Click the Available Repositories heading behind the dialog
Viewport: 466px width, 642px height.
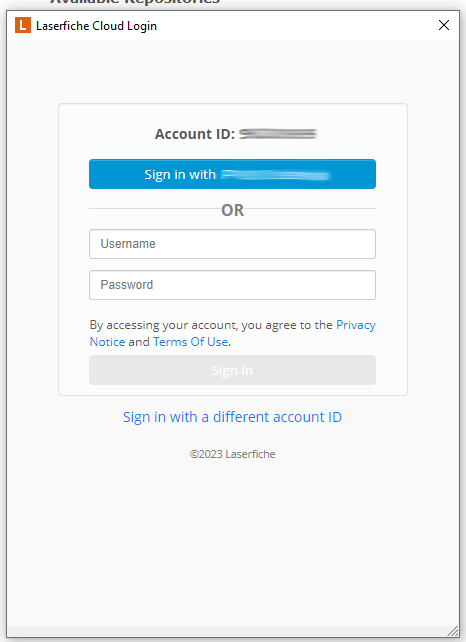click(x=135, y=2)
